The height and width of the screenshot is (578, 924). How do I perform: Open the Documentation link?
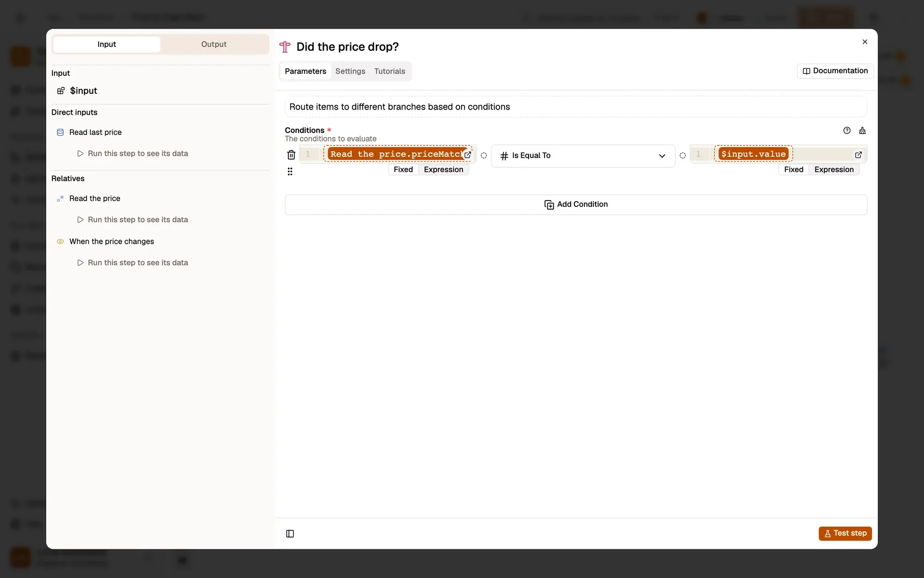pos(835,71)
